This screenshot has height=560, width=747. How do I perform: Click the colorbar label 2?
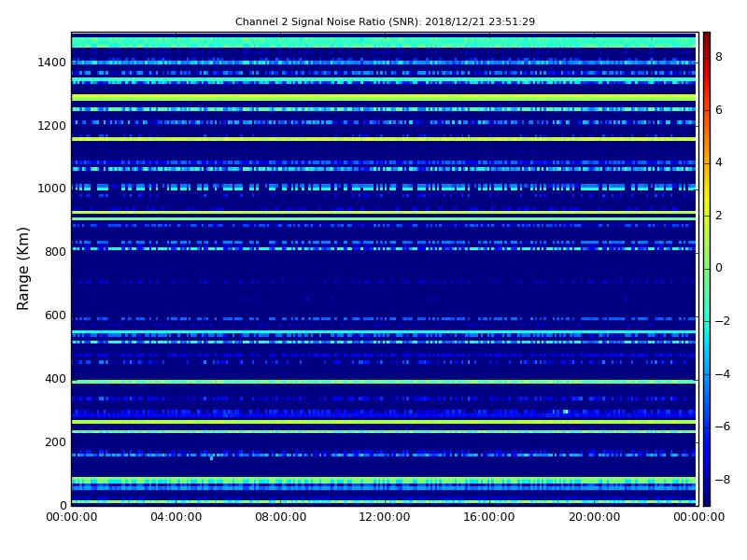click(x=719, y=216)
